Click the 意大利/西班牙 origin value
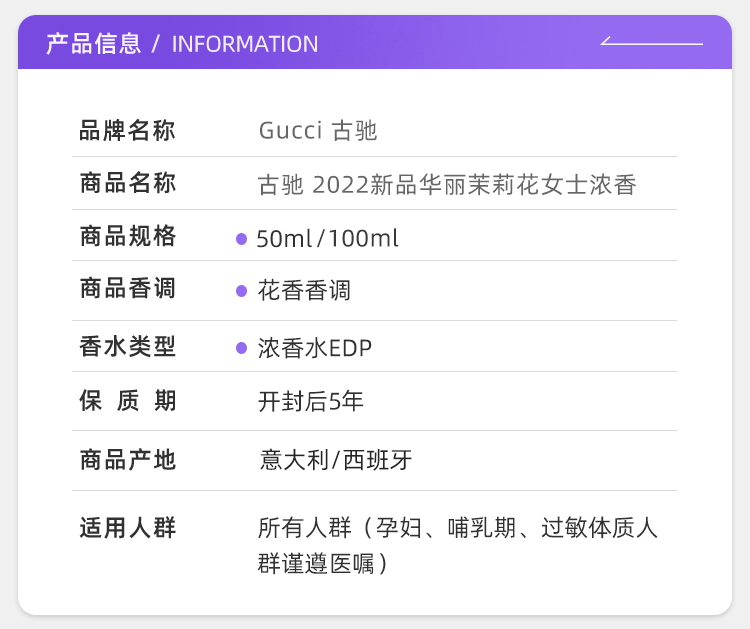 335,460
